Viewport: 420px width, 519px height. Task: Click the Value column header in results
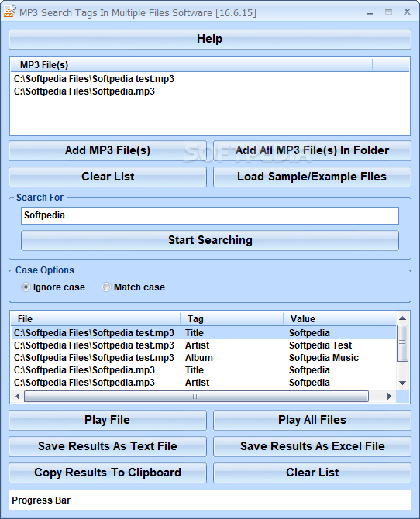(x=340, y=319)
